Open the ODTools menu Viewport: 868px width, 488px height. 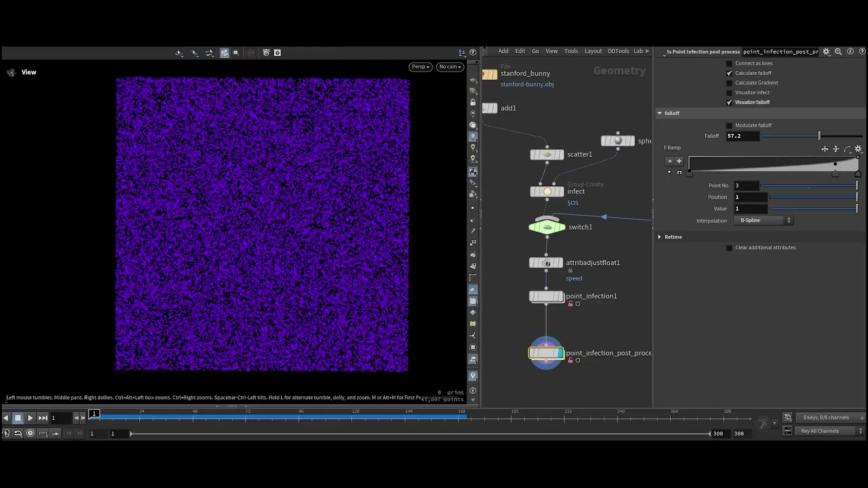tap(618, 51)
